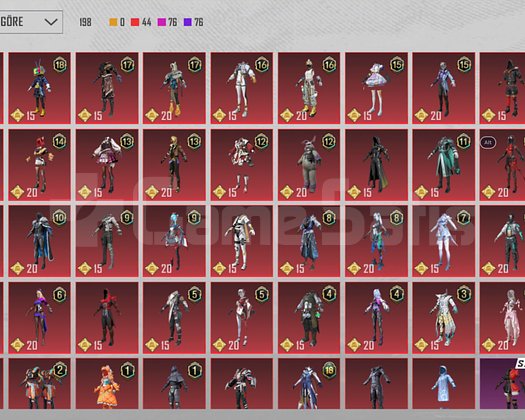Screen dimensions: 525x420
Task: Select the level 10 blue-caped armor outfit
Action: tap(40, 241)
